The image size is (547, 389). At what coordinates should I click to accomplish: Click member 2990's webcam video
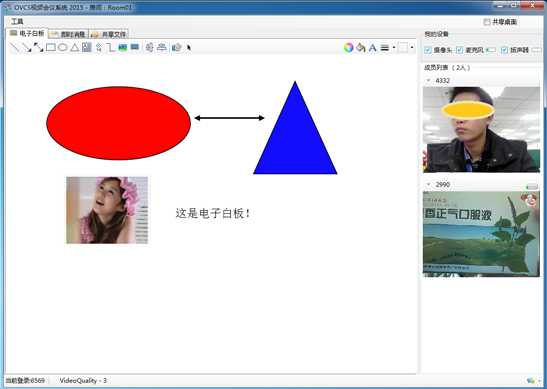481,234
